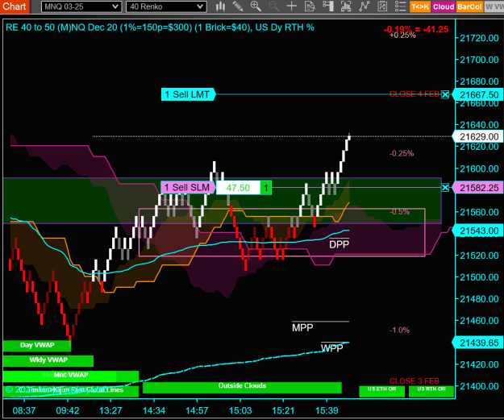The image size is (504, 420).
Task: Select the drawing tools pencil icon
Action: pos(238,6)
